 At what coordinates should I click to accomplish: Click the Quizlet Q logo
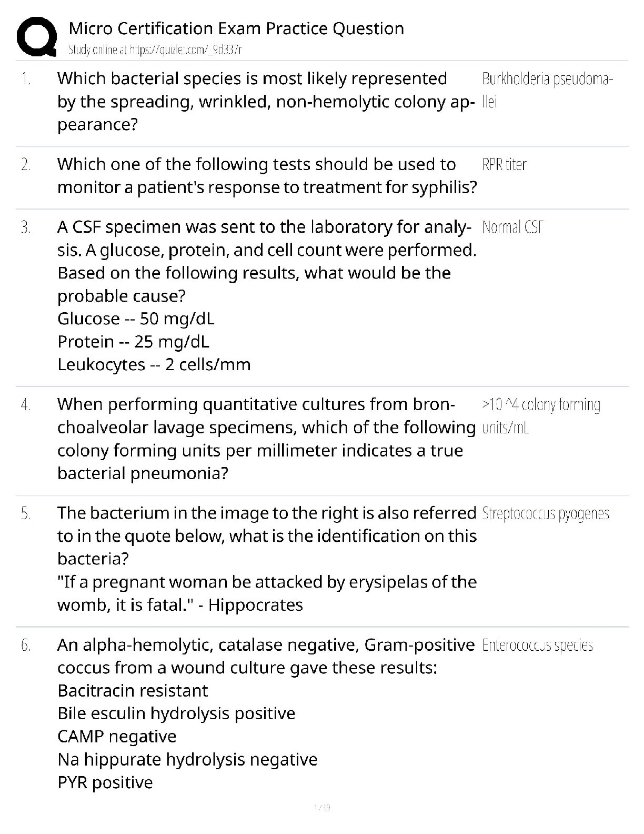pos(37,36)
